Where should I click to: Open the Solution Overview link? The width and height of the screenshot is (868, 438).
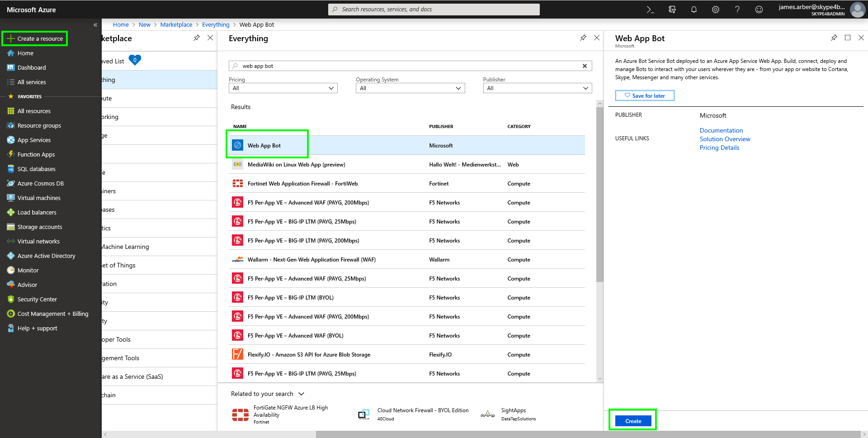pos(725,139)
